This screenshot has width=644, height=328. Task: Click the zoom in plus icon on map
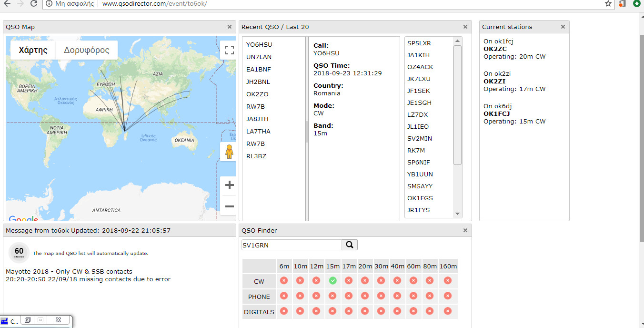(229, 185)
